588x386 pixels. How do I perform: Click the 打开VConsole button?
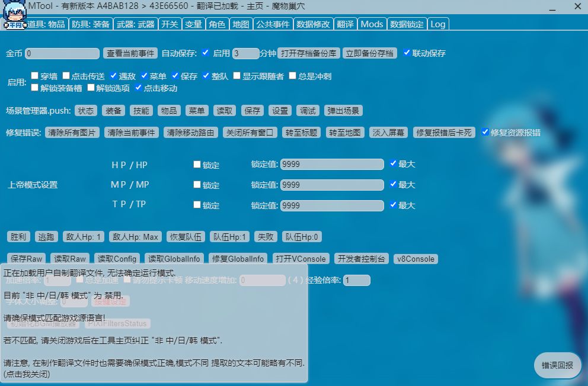pyautogui.click(x=301, y=259)
